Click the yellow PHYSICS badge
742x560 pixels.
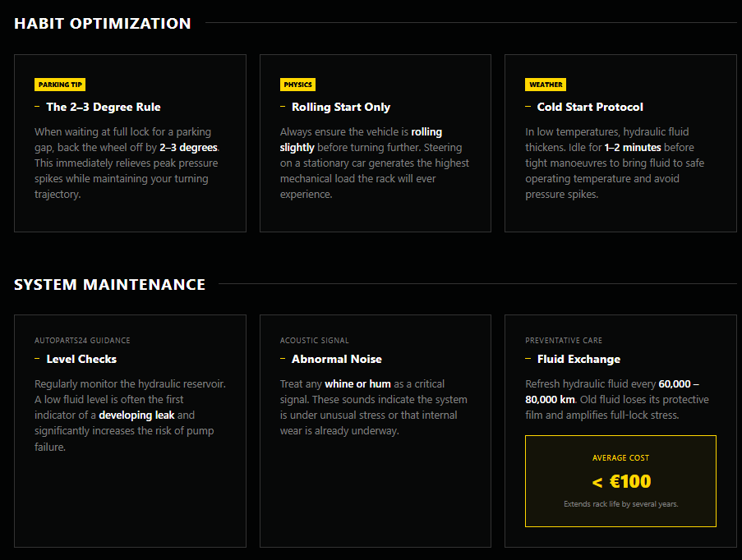(297, 85)
